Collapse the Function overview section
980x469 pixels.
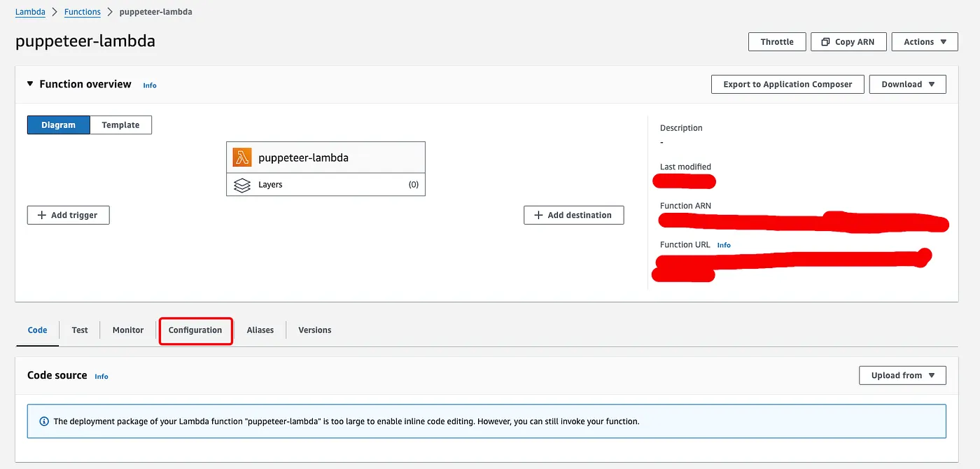[x=30, y=84]
